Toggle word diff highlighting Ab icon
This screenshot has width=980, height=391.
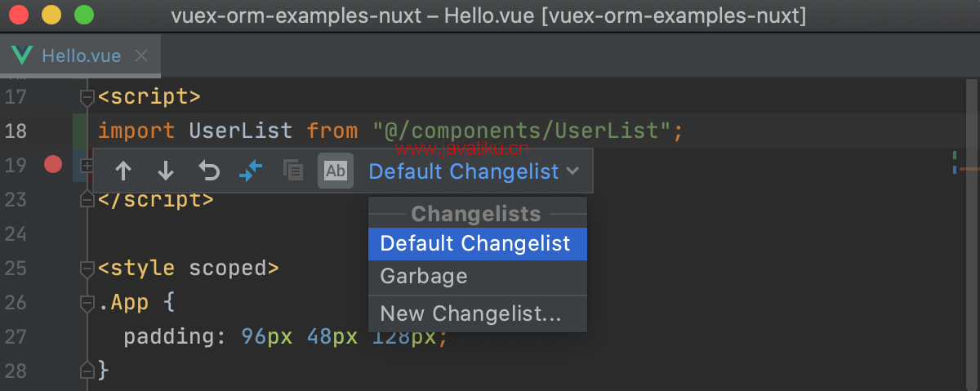(336, 171)
